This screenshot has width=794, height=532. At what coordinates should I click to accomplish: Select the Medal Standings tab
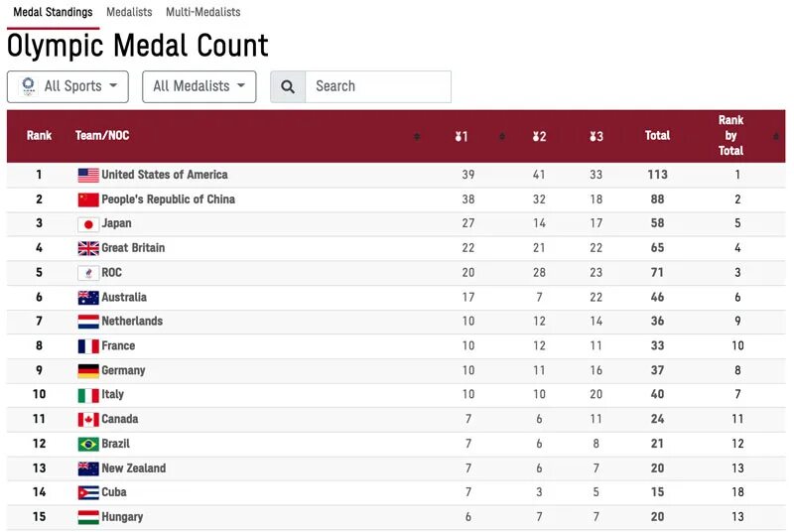point(53,13)
